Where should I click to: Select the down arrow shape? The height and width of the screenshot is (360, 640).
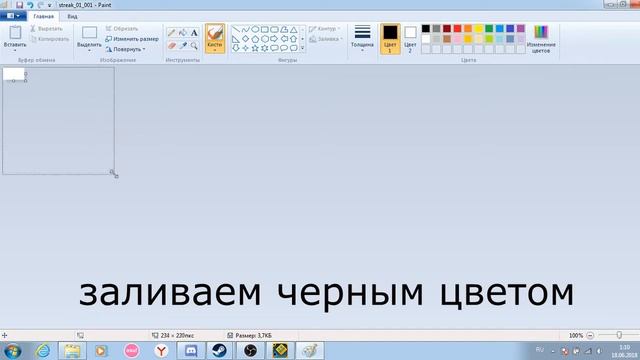coord(236,48)
